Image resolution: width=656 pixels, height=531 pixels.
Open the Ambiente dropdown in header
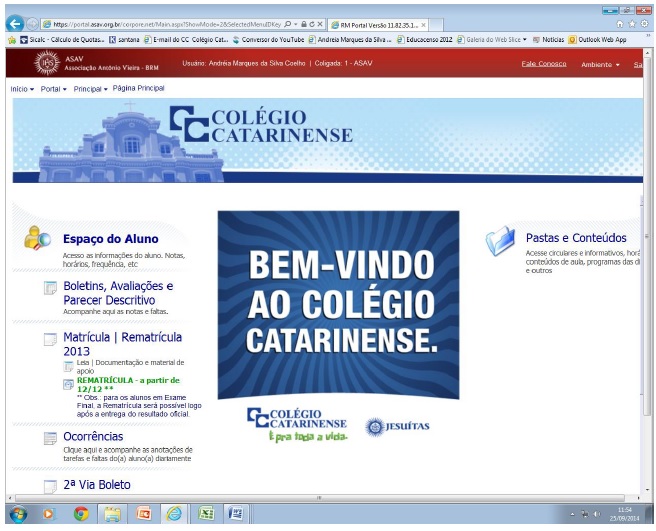[x=600, y=64]
